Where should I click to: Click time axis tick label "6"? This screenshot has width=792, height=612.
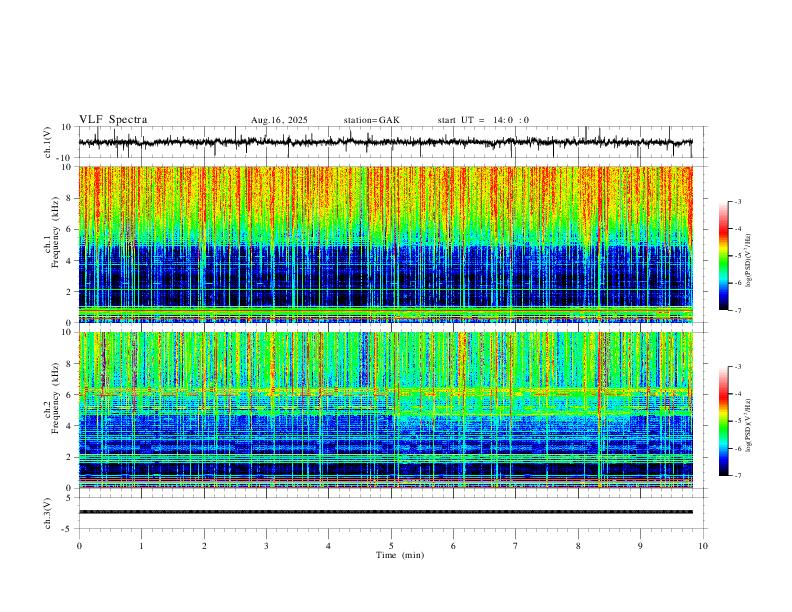click(x=453, y=546)
